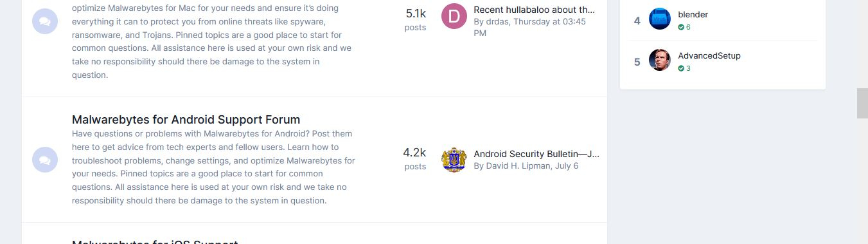Open the Android Security Bulletin topic
This screenshot has height=244, width=868.
pyautogui.click(x=536, y=154)
